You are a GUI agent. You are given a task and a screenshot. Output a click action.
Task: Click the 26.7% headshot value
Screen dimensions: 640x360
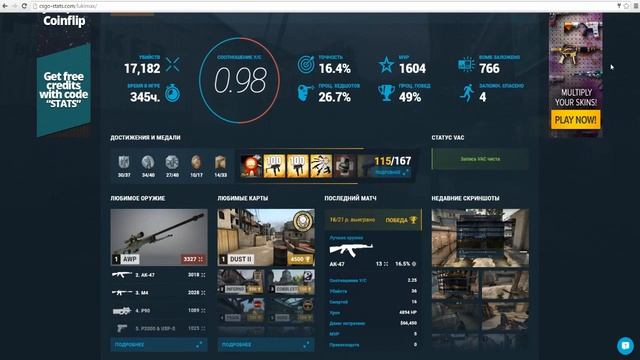[x=335, y=97]
